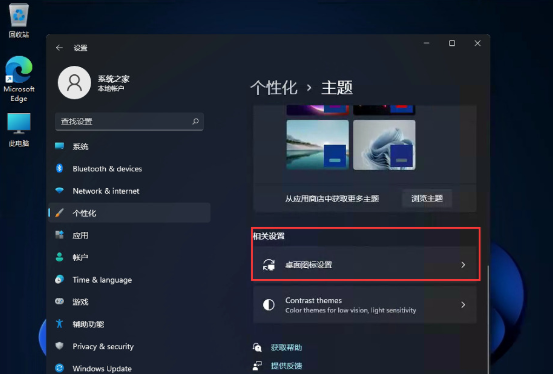Click 个性化 in the breadcrumb title
The height and width of the screenshot is (374, 553).
[x=274, y=88]
